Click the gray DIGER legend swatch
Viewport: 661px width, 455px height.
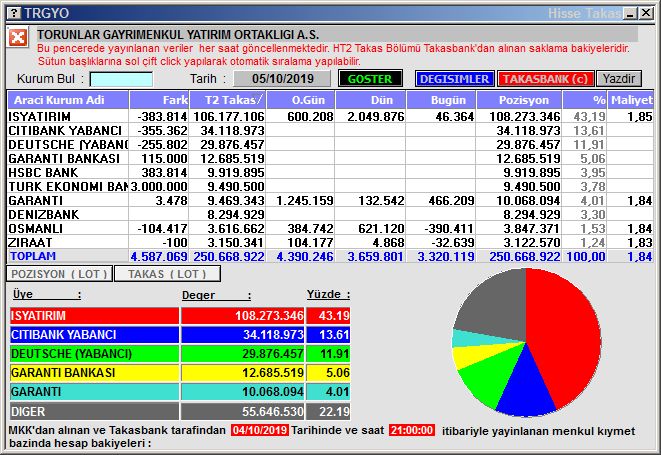pos(94,411)
